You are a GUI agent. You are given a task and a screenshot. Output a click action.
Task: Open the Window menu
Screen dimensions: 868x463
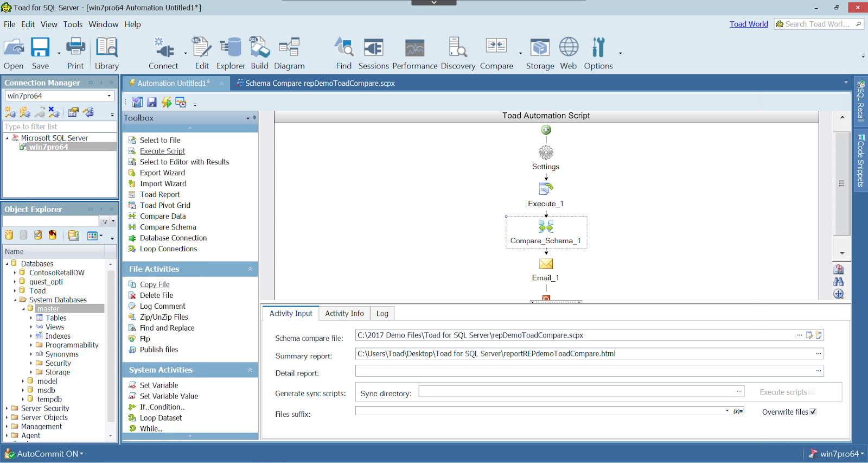pyautogui.click(x=103, y=24)
